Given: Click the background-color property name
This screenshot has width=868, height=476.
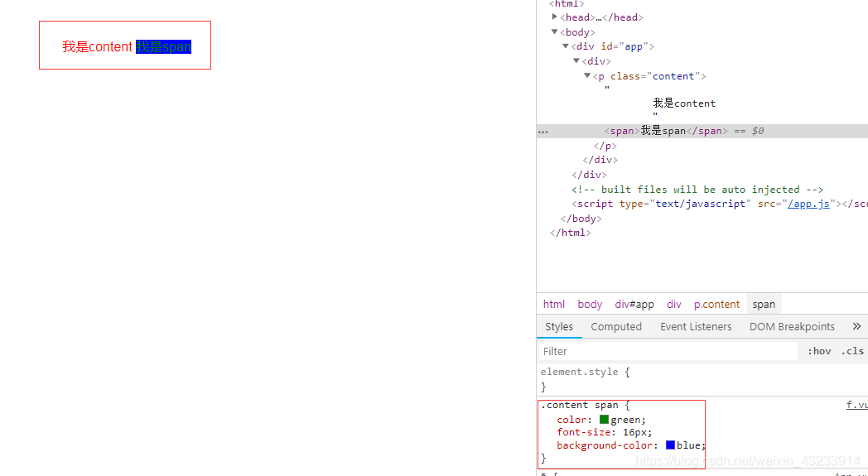Looking at the screenshot, I should click(605, 445).
